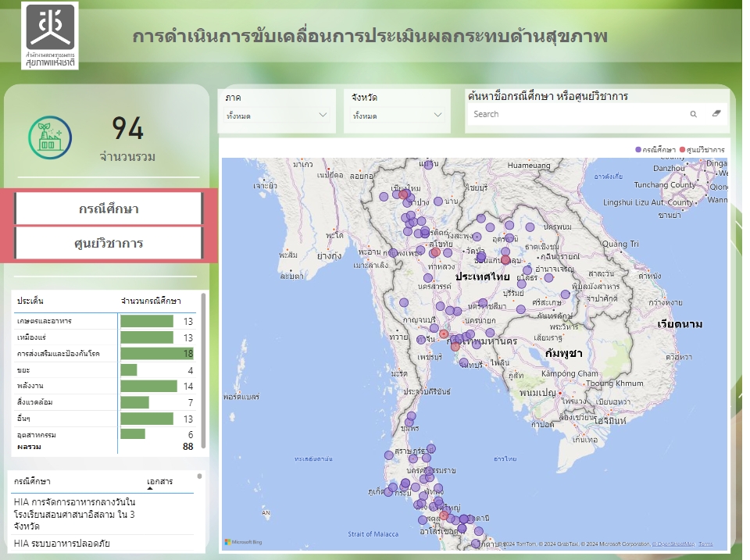
Task: Select the การส่งเสริมและป้องกันโรค row
Action: tap(105, 354)
